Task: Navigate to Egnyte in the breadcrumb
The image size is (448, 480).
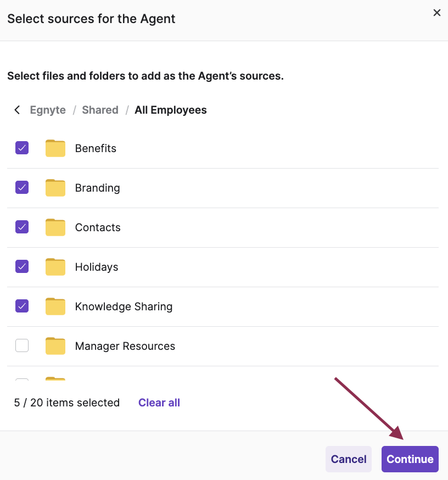Action: tap(48, 110)
